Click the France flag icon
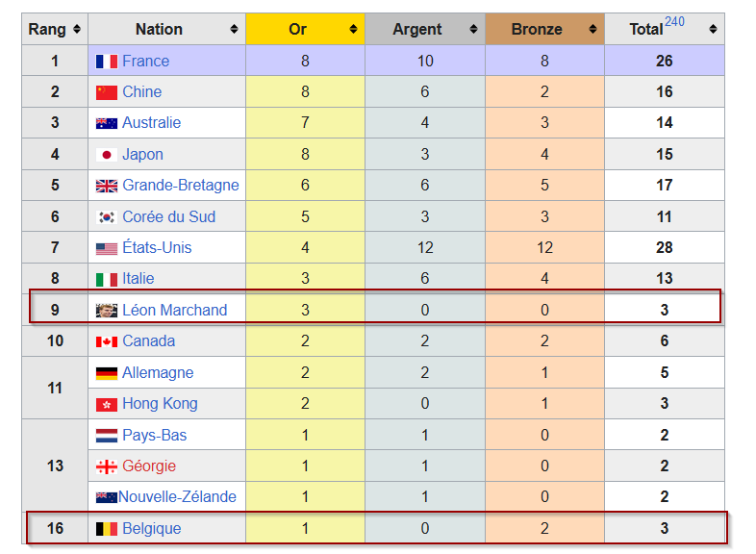Screen dimensions: 756x554 (107, 62)
